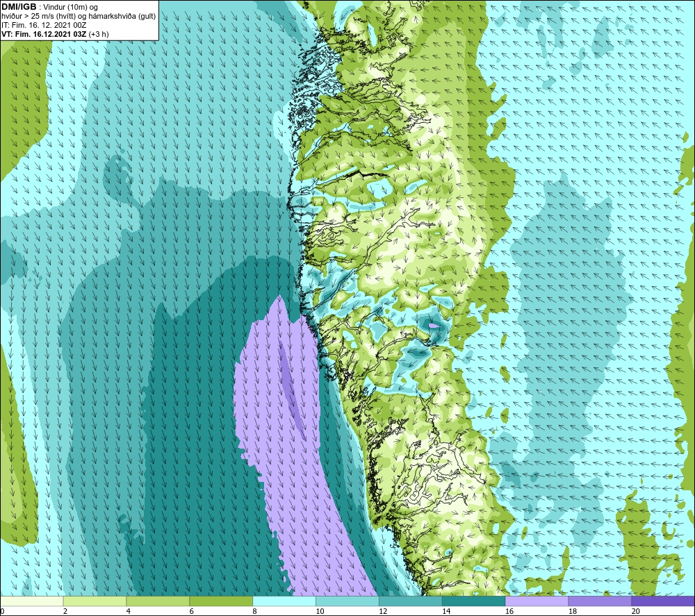Select the 4–6 m/s green legend swatch
695x616 pixels.
[158, 601]
